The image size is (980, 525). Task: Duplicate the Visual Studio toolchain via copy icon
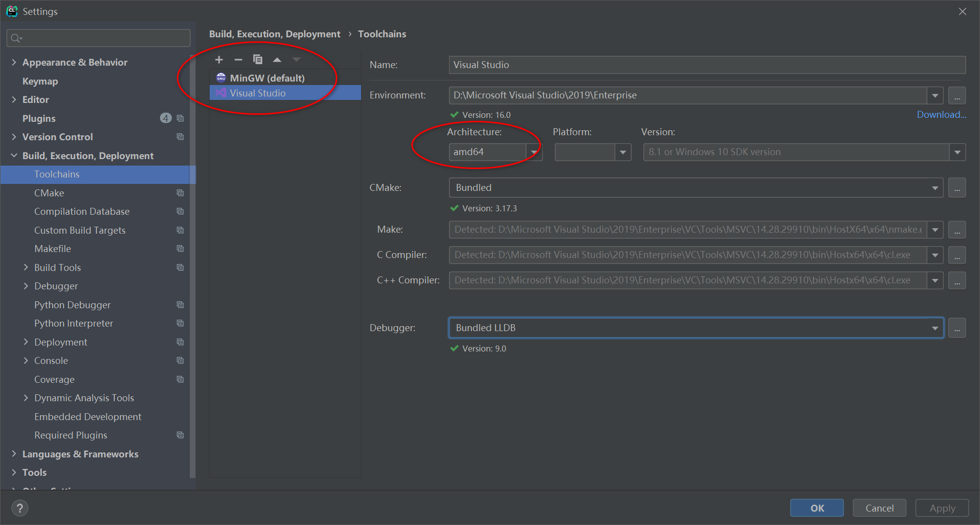tap(258, 59)
